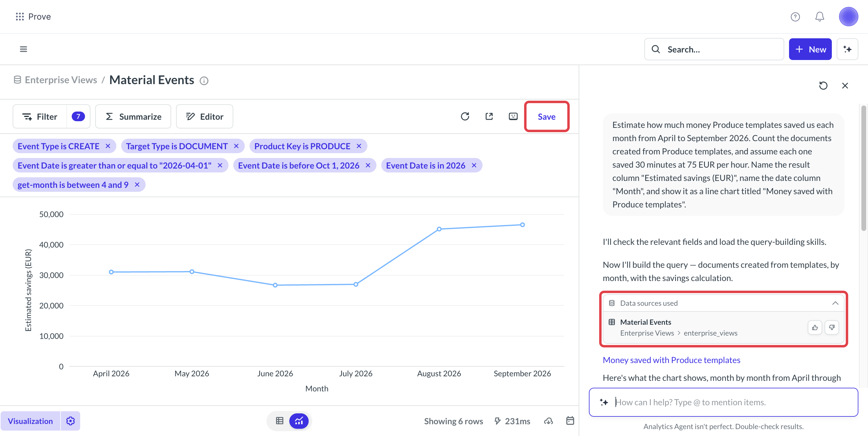Switch to table view

click(x=279, y=421)
